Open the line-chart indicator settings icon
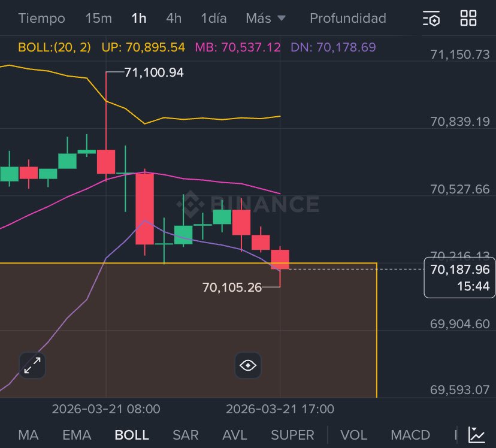Screen dimensions: 496x448 (x=477, y=435)
